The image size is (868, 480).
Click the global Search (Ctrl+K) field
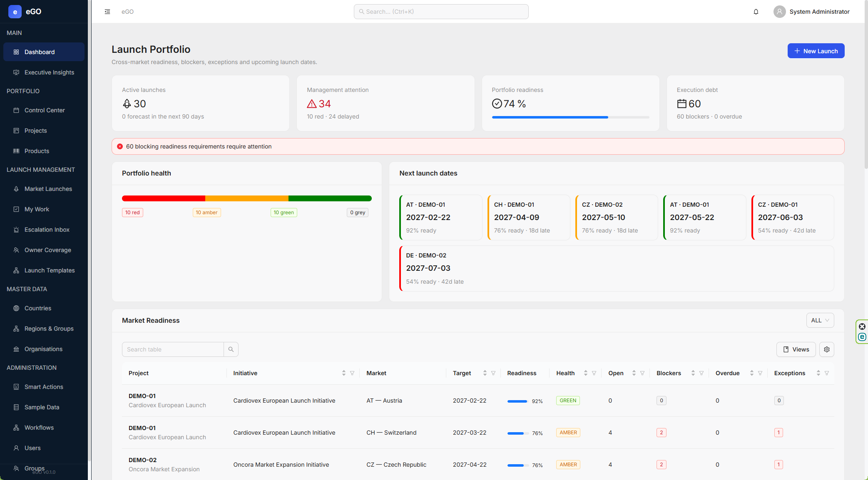[441, 12]
